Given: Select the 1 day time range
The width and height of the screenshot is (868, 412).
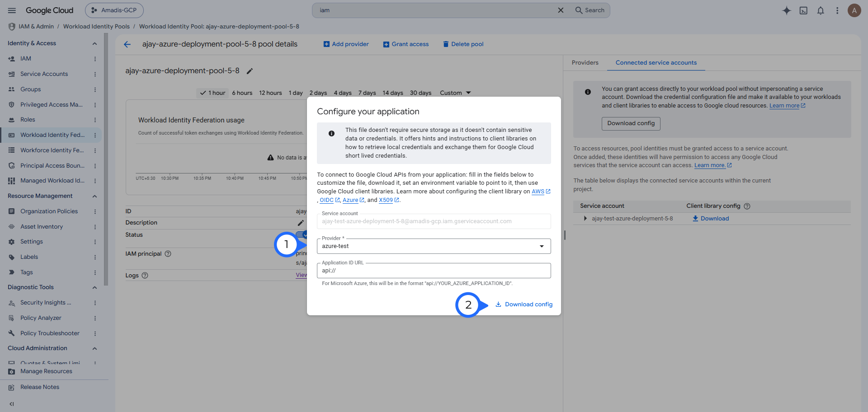Looking at the screenshot, I should [x=296, y=93].
